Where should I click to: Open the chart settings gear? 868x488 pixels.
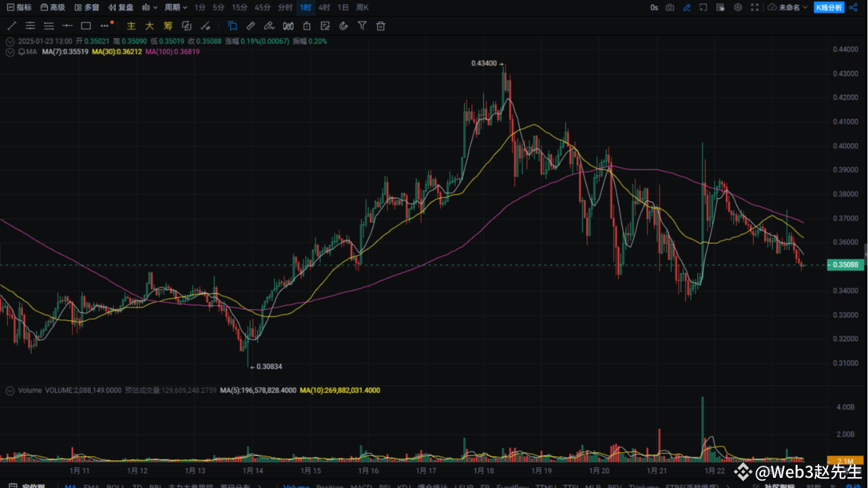(x=738, y=7)
